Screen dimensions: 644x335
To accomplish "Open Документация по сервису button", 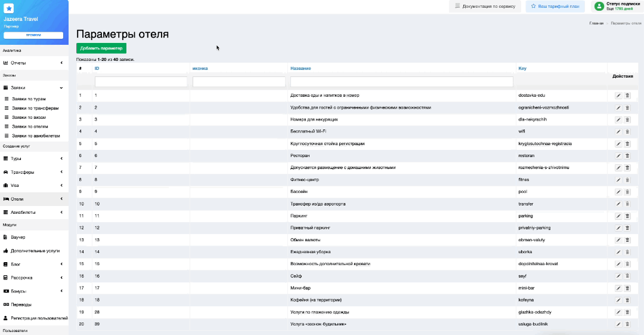I will point(485,6).
